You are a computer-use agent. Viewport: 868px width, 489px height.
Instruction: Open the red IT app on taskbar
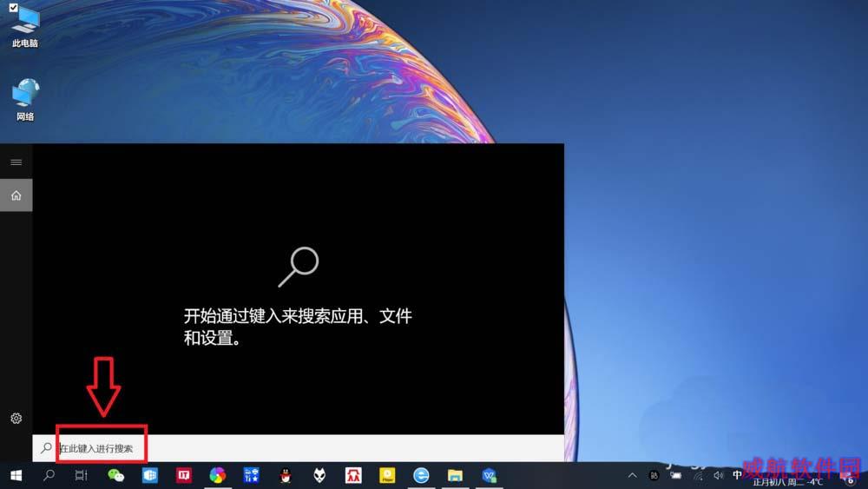click(x=184, y=475)
